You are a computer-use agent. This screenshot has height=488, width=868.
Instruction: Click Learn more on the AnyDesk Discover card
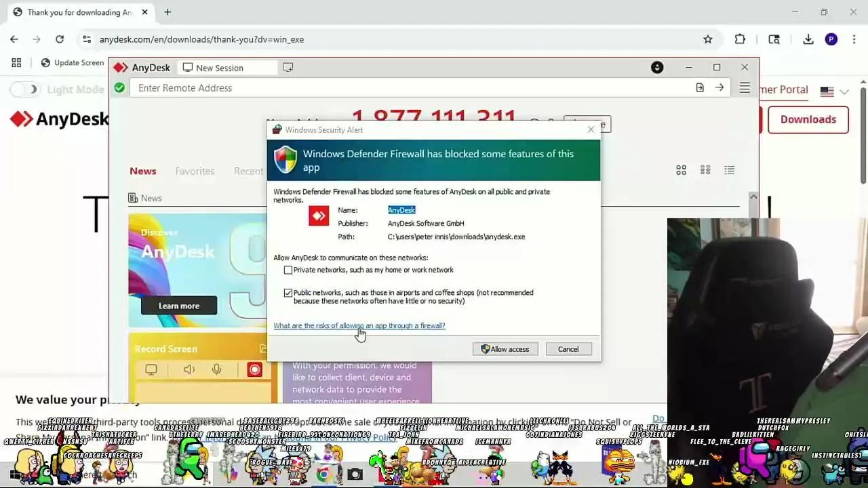(179, 306)
